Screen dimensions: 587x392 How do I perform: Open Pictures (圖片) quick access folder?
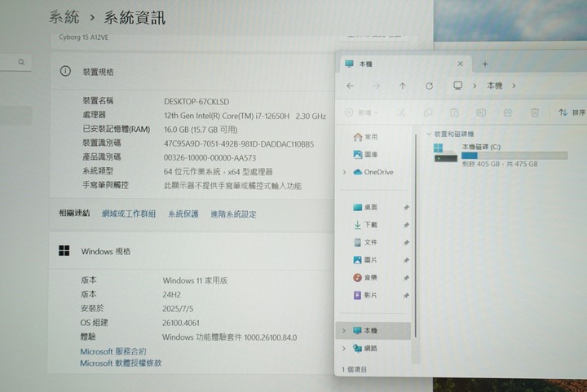point(365,260)
